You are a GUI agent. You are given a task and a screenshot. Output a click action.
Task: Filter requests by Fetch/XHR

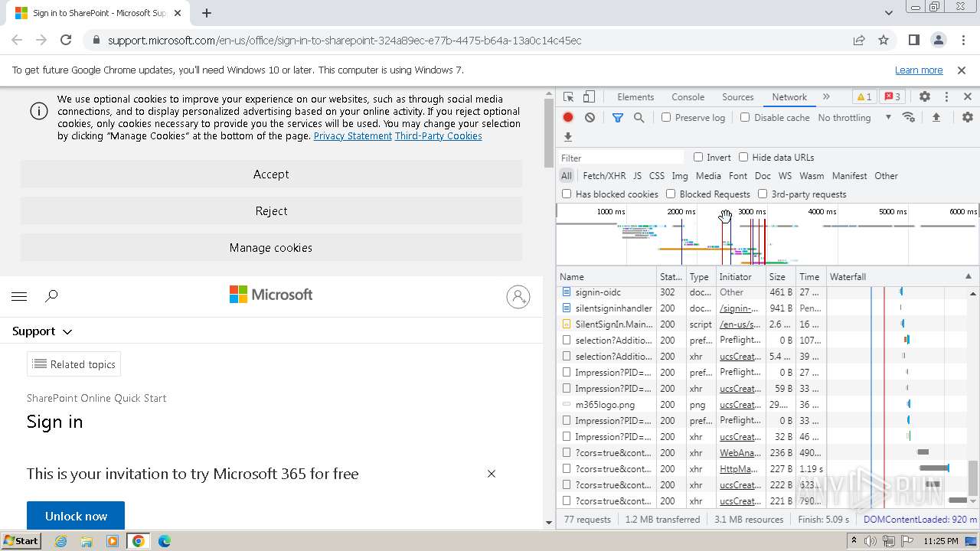[x=604, y=175]
